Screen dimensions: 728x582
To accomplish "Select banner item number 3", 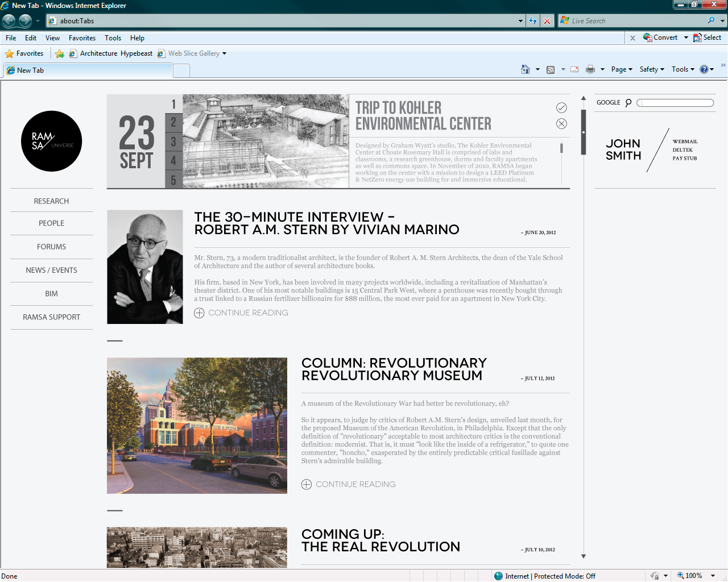I will (173, 141).
